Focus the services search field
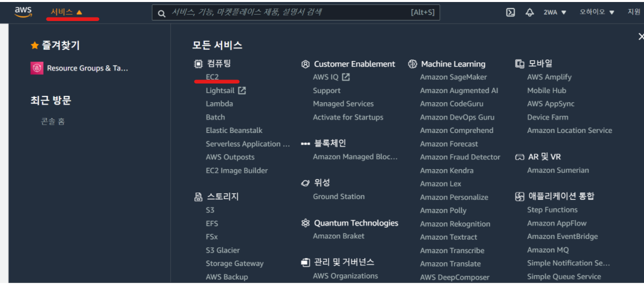Image resolution: width=644 pixels, height=284 pixels. 296,12
